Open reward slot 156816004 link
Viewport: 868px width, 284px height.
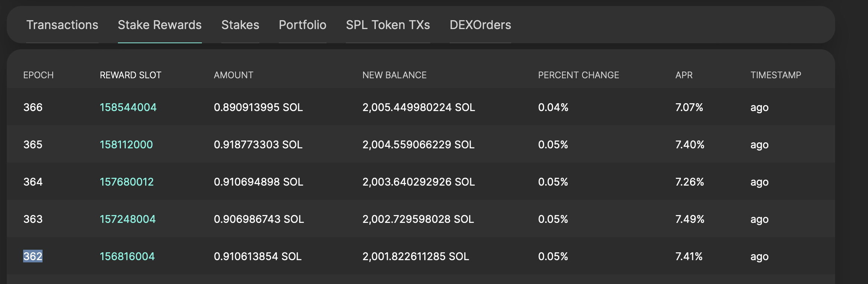tap(127, 256)
